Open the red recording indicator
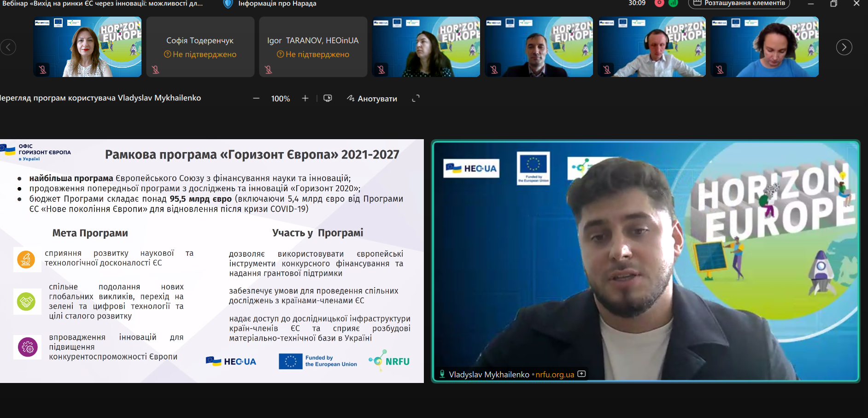Viewport: 868px width, 418px height. (659, 3)
